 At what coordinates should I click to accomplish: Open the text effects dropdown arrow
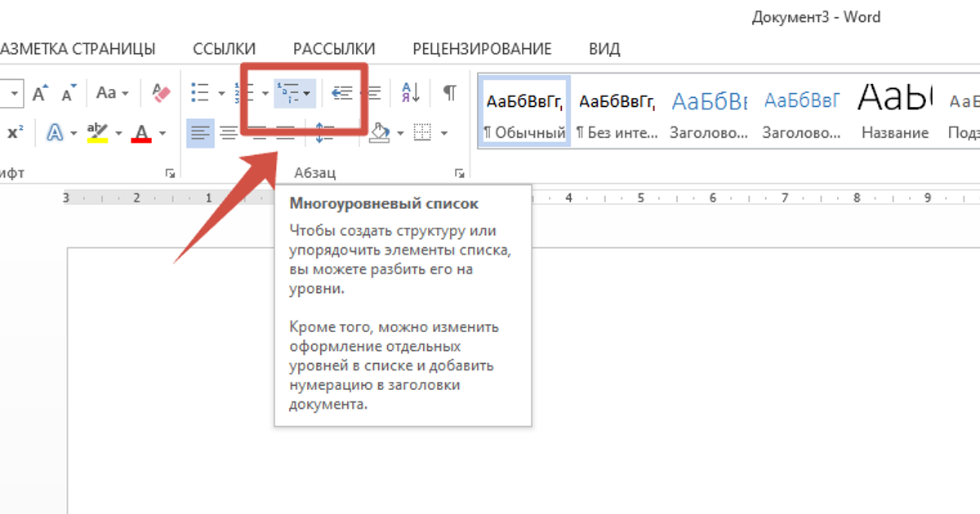tap(73, 133)
